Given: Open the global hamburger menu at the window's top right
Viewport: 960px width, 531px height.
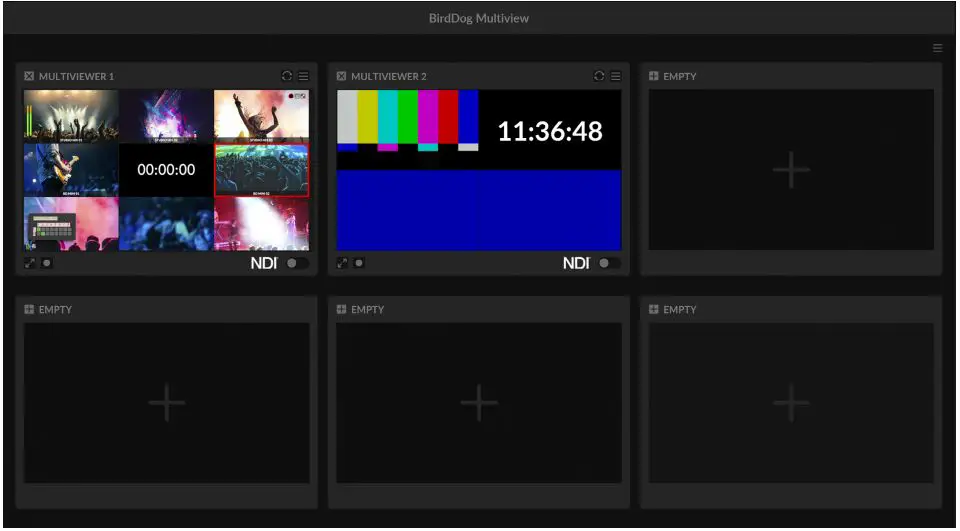Looking at the screenshot, I should click(x=937, y=48).
